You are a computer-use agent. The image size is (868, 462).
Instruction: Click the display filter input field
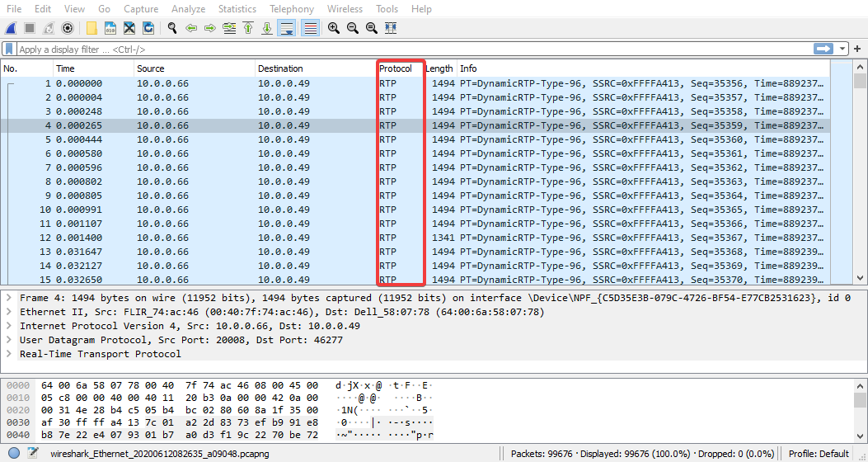click(x=415, y=49)
